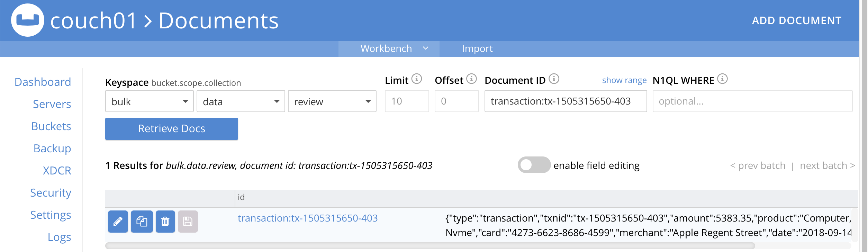Switch to the Import tab
The image size is (868, 252).
[477, 49]
